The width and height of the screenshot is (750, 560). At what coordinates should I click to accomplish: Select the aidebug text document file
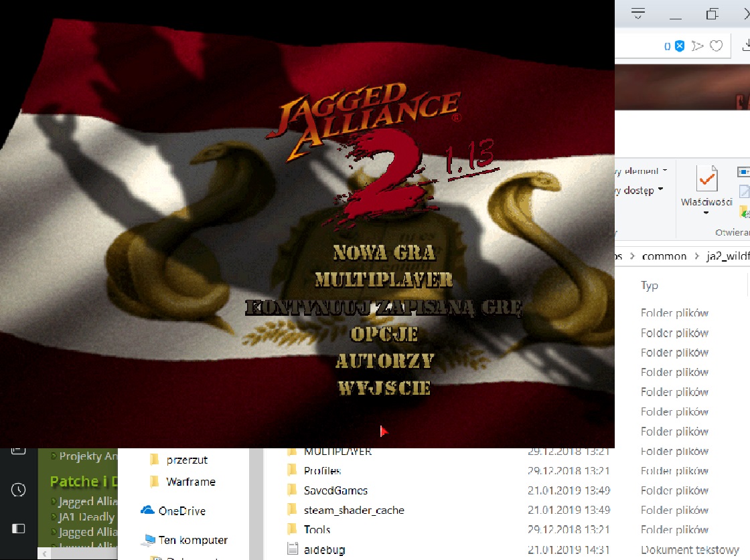tap(324, 549)
